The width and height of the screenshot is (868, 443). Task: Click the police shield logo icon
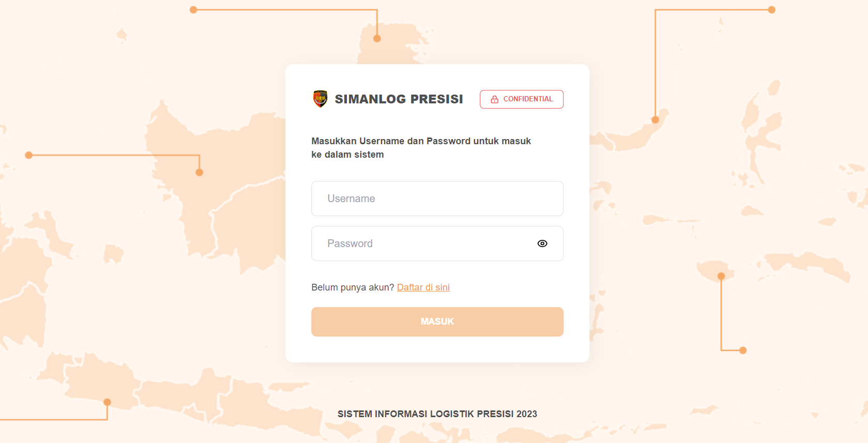(x=320, y=99)
